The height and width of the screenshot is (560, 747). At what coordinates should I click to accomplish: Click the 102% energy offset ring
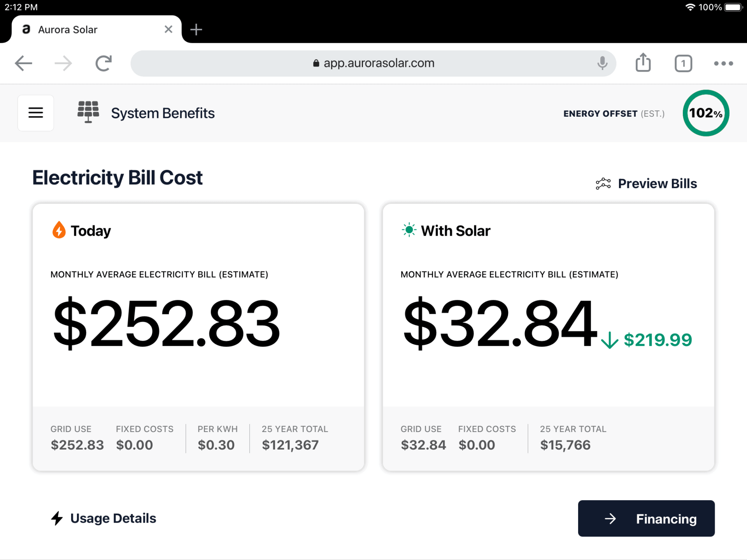706,113
